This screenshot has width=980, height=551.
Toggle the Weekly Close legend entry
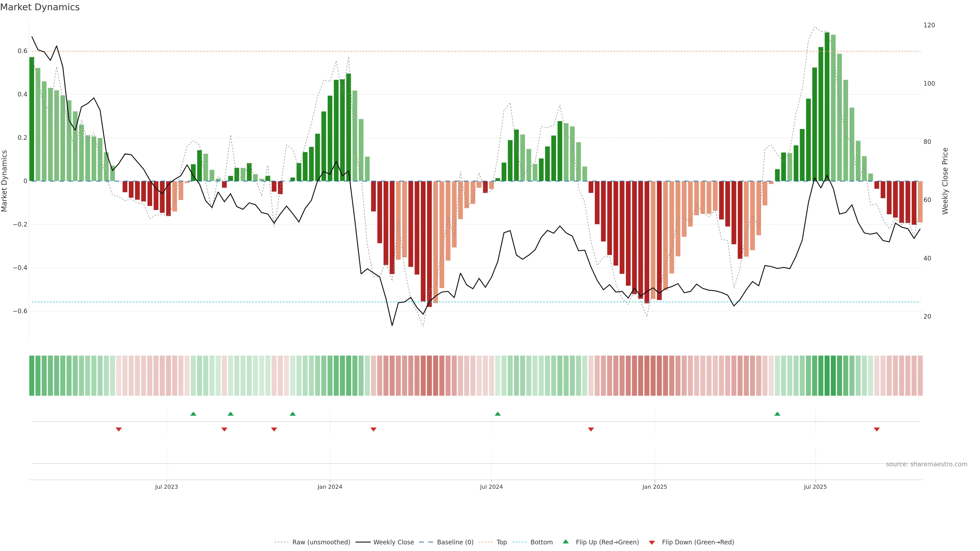point(393,542)
